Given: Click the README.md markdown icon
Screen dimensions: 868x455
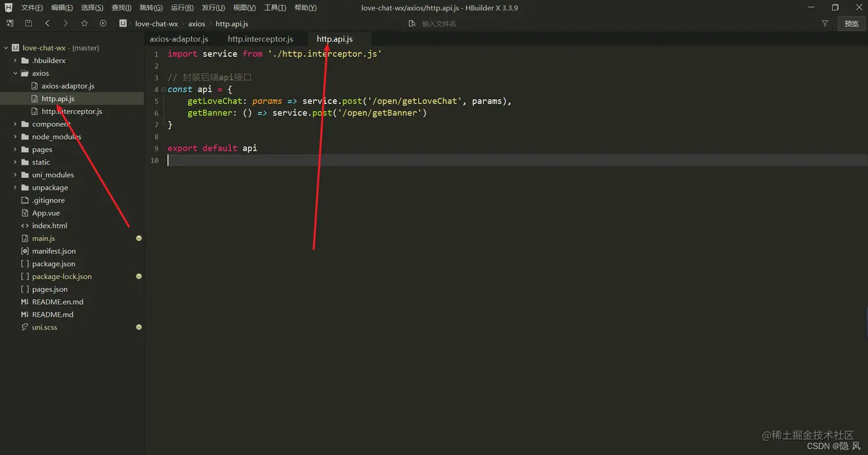Looking at the screenshot, I should (x=25, y=314).
